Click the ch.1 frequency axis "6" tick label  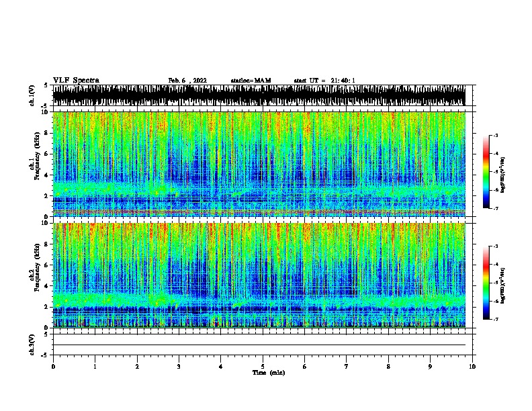point(47,154)
